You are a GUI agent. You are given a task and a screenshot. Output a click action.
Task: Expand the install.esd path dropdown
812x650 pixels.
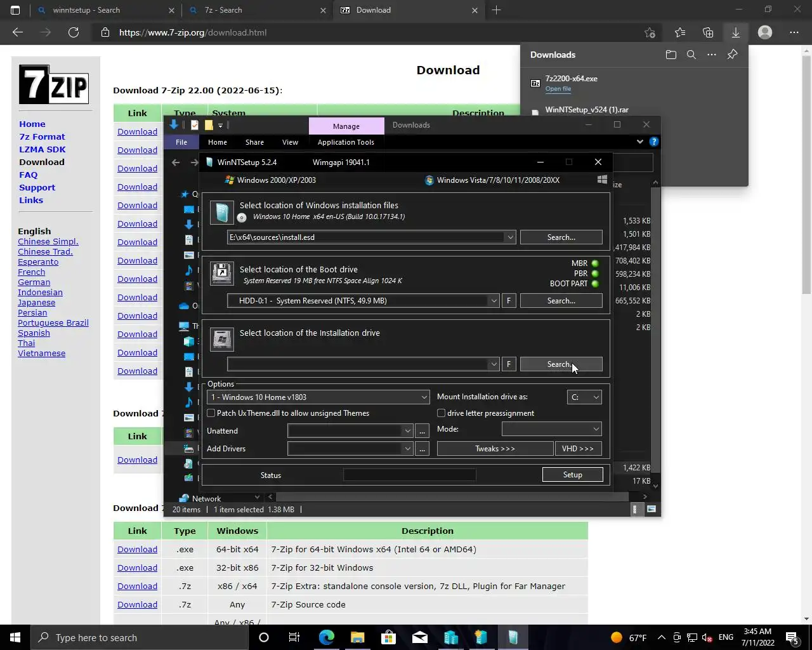tap(510, 237)
